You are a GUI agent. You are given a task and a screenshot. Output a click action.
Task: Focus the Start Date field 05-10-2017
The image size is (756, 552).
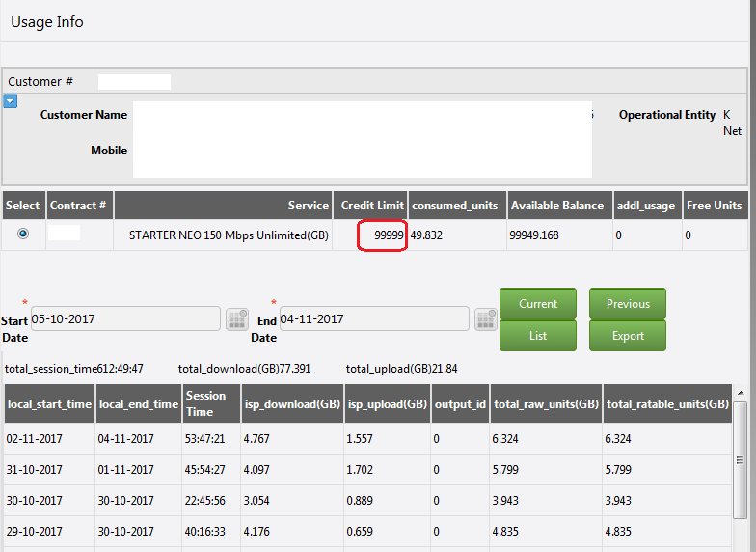(125, 318)
